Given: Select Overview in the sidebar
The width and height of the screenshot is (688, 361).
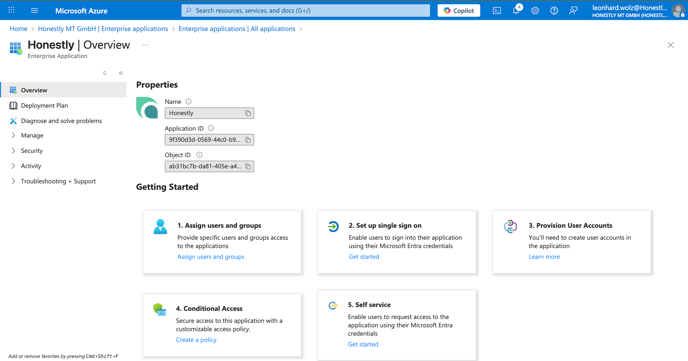Looking at the screenshot, I should pos(63,90).
